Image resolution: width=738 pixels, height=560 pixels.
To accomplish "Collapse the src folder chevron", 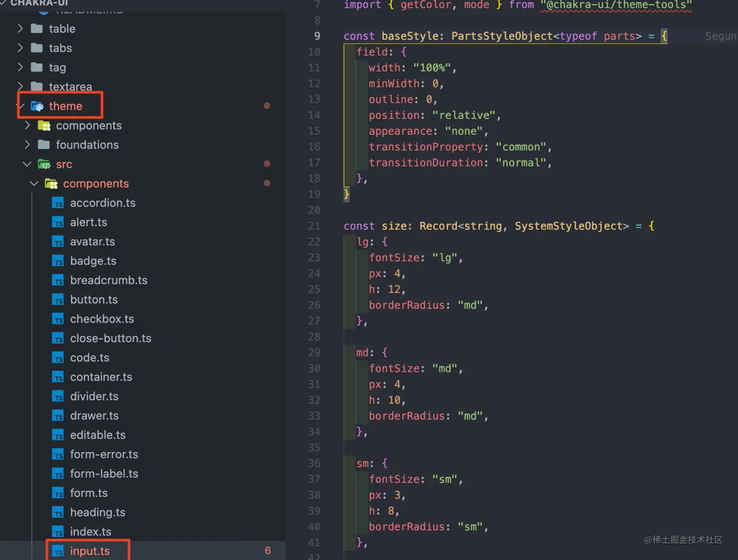I will pyautogui.click(x=27, y=164).
